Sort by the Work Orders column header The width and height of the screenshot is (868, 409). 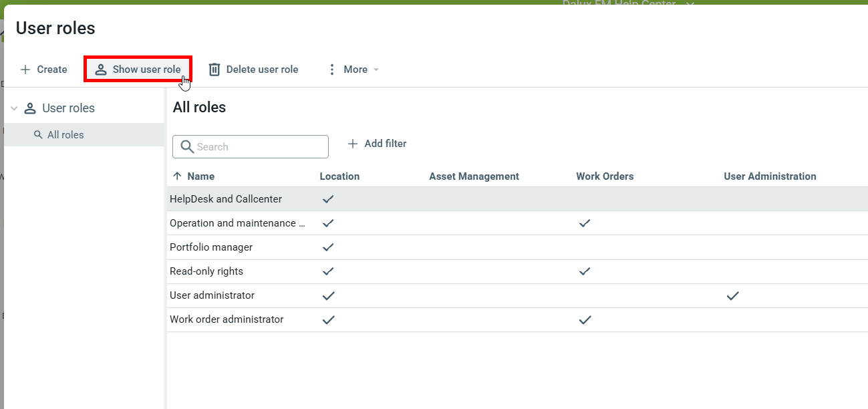tap(605, 176)
